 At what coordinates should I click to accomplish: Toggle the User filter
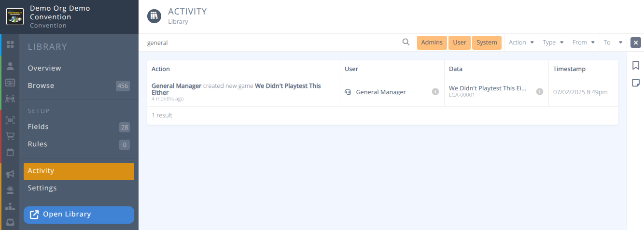pyautogui.click(x=460, y=43)
